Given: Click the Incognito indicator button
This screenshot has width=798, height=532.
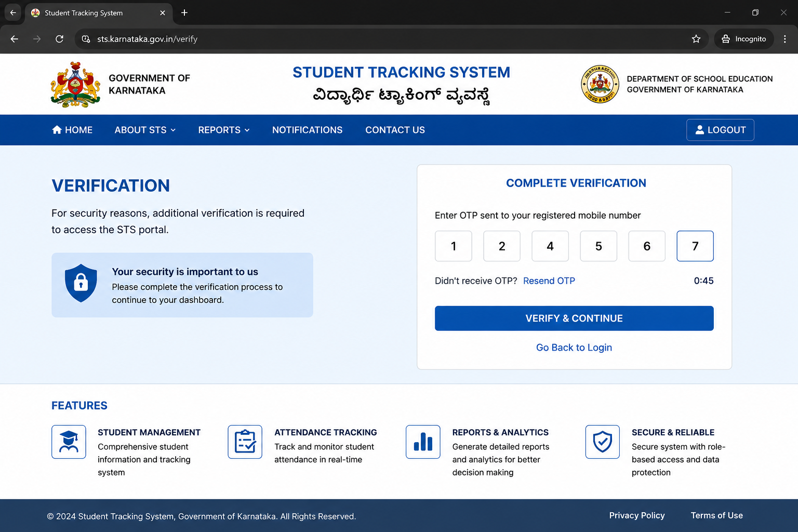Looking at the screenshot, I should (x=744, y=39).
